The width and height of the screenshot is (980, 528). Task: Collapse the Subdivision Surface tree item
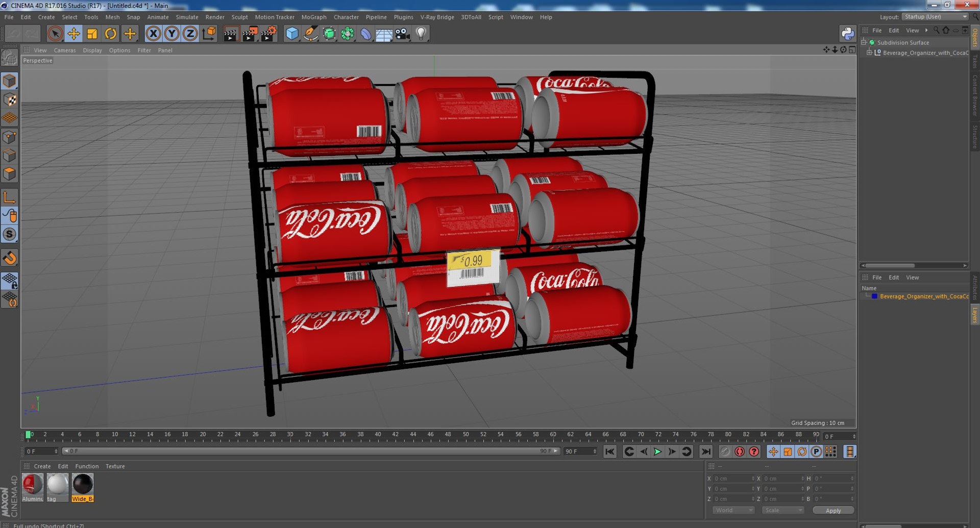click(x=864, y=42)
